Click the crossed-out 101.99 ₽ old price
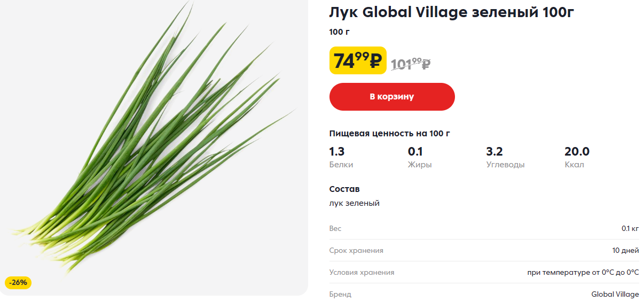The width and height of the screenshot is (644, 301). 411,64
